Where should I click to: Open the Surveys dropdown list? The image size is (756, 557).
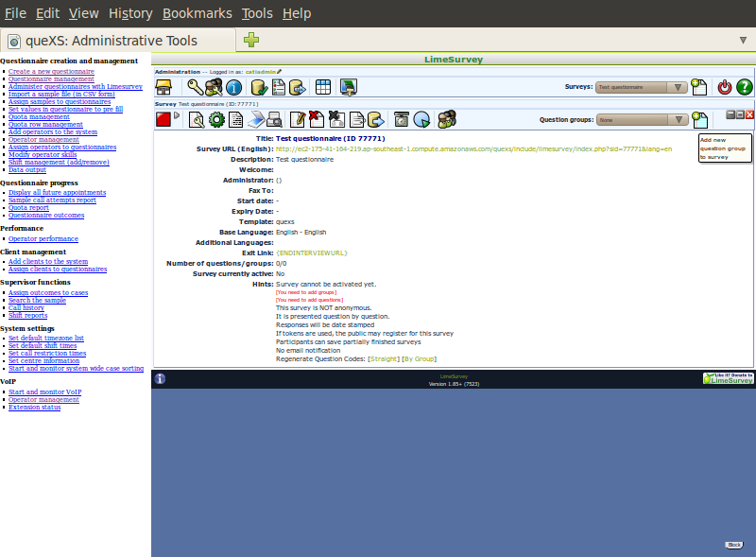click(x=643, y=87)
